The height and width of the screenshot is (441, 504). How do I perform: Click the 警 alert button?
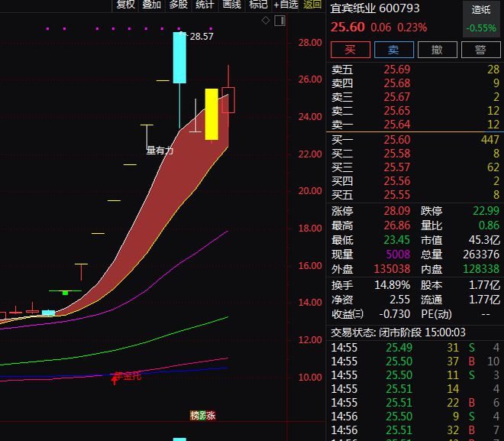481,50
